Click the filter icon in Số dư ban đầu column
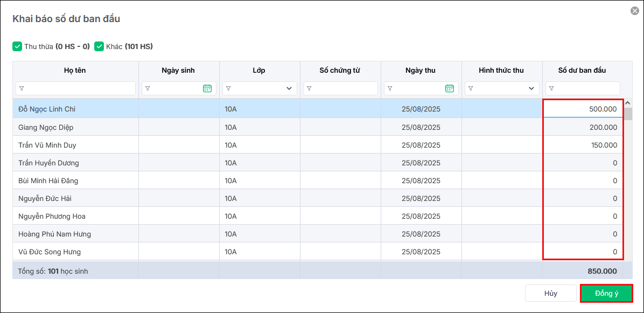Image resolution: width=644 pixels, height=313 pixels. click(x=551, y=89)
